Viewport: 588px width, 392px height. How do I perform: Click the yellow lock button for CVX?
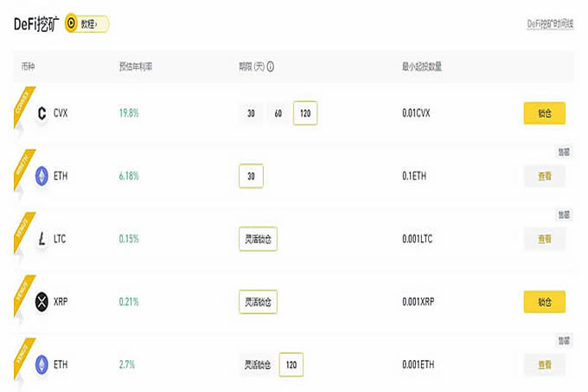[x=545, y=113]
